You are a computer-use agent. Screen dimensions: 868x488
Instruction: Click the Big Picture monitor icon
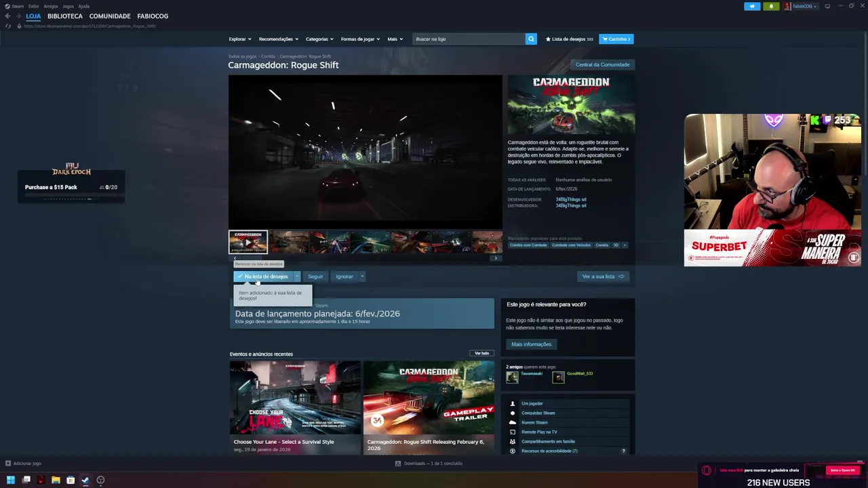pos(827,6)
